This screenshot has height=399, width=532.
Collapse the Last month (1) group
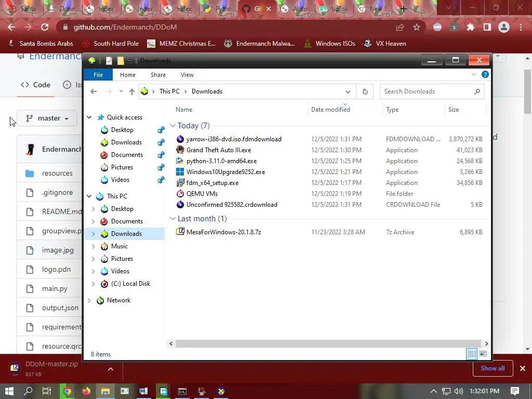[172, 219]
